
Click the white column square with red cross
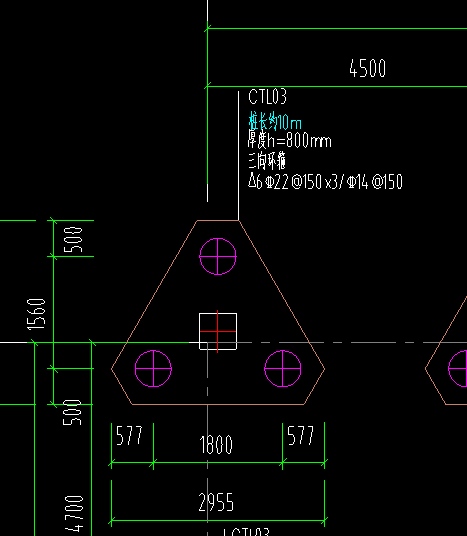218,331
